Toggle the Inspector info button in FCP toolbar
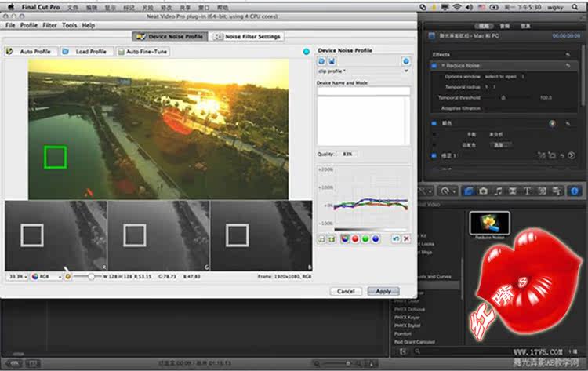Image resolution: width=588 pixels, height=371 pixels. click(x=575, y=191)
